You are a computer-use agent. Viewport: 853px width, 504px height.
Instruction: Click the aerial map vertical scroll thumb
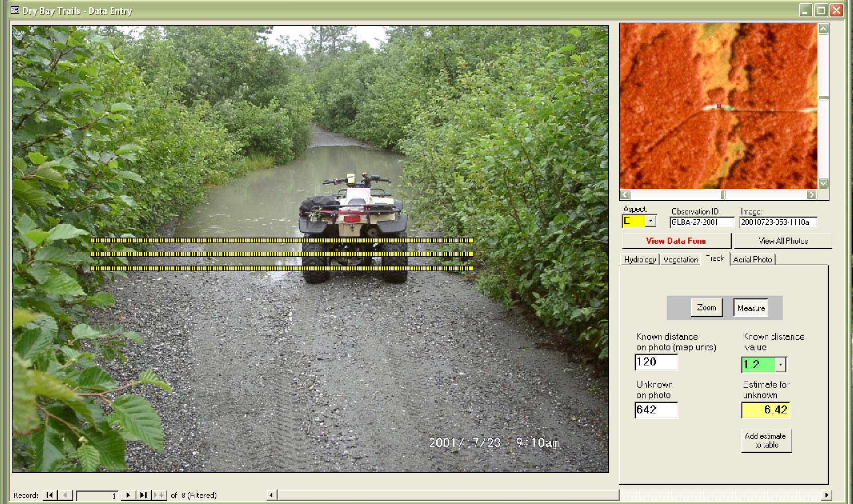tap(823, 98)
